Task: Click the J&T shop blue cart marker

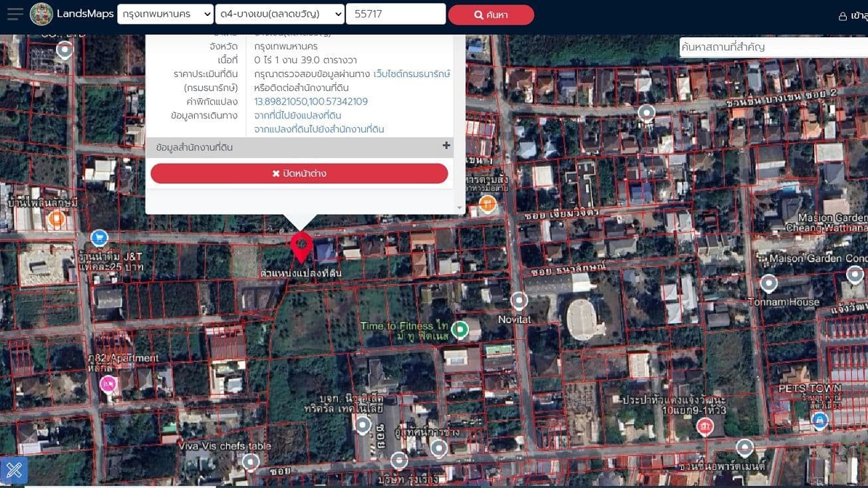Action: click(x=100, y=237)
